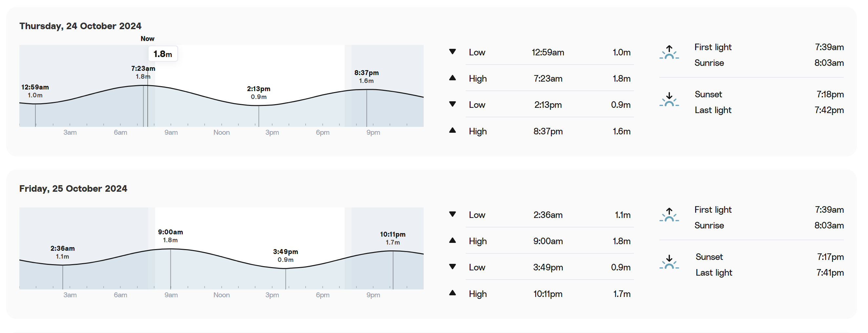Click the Now marker on Thursday's tide chart
Screen dimensions: 868x333
148,39
